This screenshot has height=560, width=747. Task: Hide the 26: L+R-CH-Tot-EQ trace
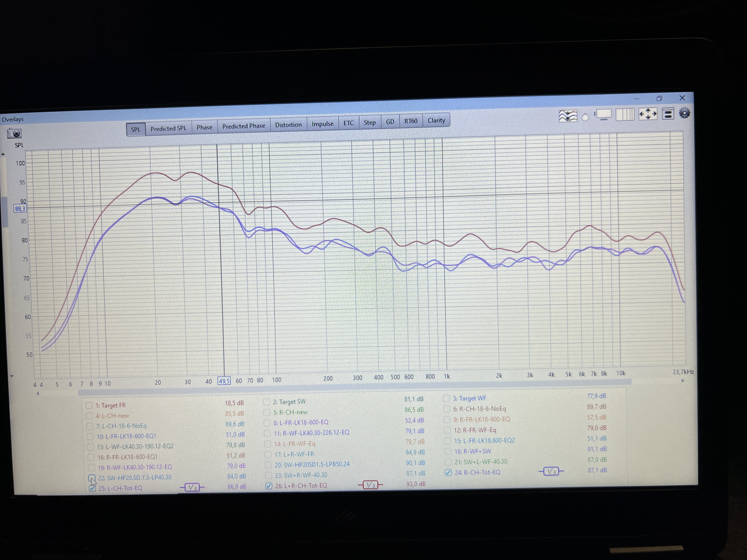coord(269,486)
